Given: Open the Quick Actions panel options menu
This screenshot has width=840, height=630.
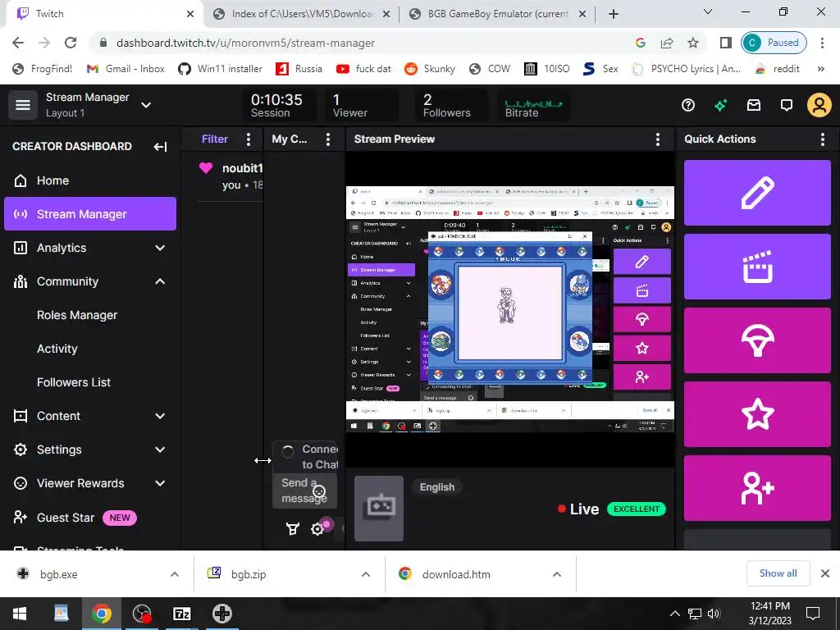Looking at the screenshot, I should click(x=822, y=139).
